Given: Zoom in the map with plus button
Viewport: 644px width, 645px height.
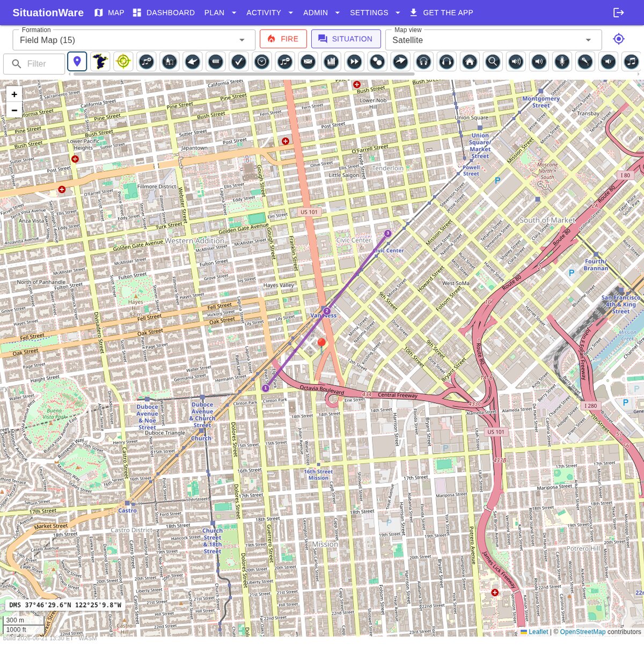Looking at the screenshot, I should click(x=14, y=94).
